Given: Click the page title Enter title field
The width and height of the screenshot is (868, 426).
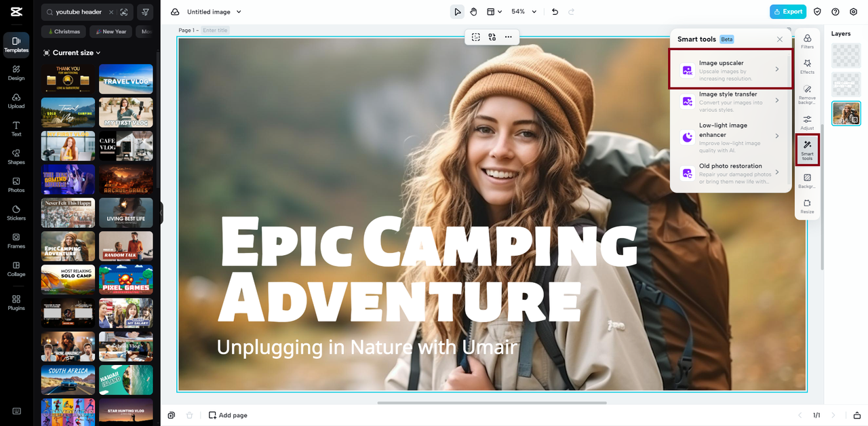Looking at the screenshot, I should pyautogui.click(x=216, y=31).
